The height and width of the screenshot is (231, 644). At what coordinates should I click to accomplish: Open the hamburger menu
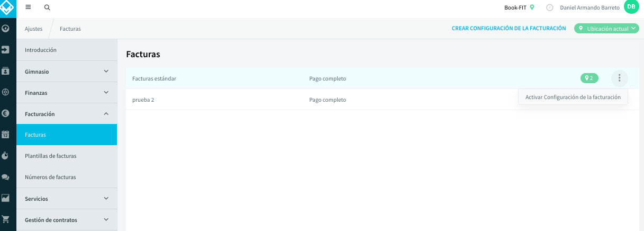29,7
